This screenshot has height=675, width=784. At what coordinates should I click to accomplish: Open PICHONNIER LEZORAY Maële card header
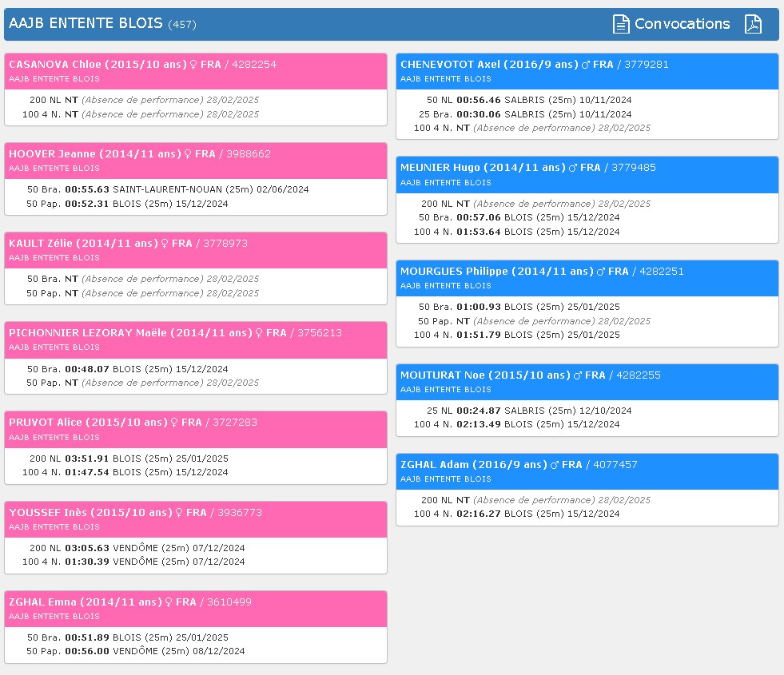coord(196,339)
